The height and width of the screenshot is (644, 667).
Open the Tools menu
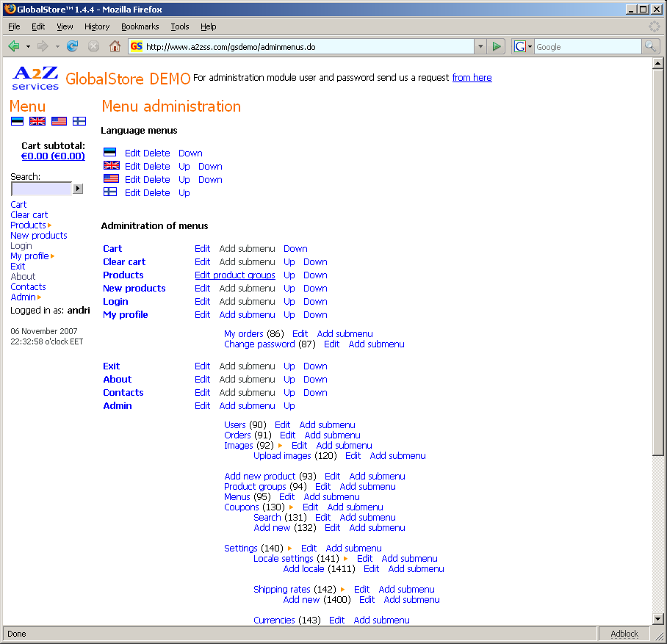[x=180, y=26]
